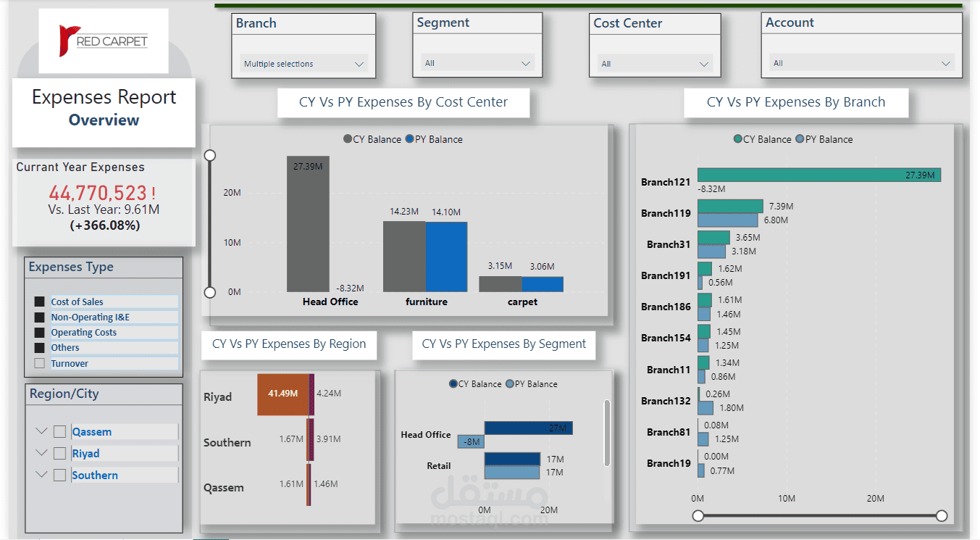The height and width of the screenshot is (540, 980).
Task: Toggle the Operating Costs checkbox
Action: (x=39, y=332)
